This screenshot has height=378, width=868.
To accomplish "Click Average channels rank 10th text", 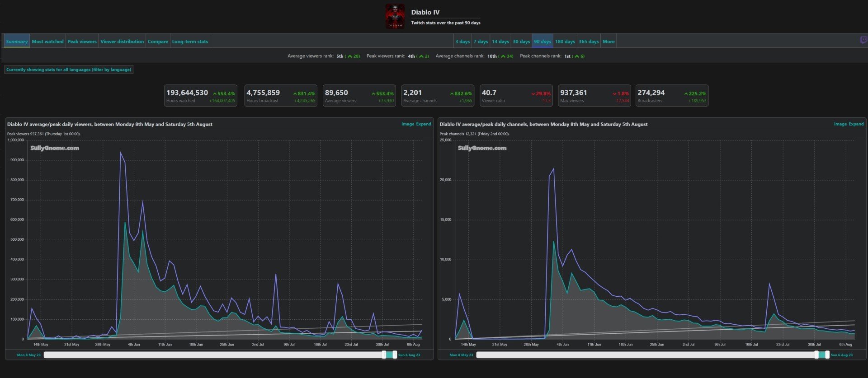I will pyautogui.click(x=474, y=56).
